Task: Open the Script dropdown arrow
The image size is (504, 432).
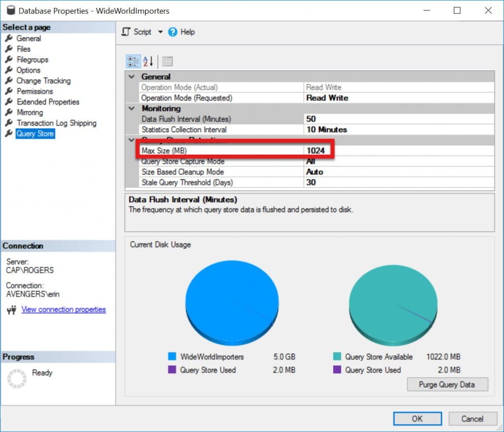Action: [160, 32]
